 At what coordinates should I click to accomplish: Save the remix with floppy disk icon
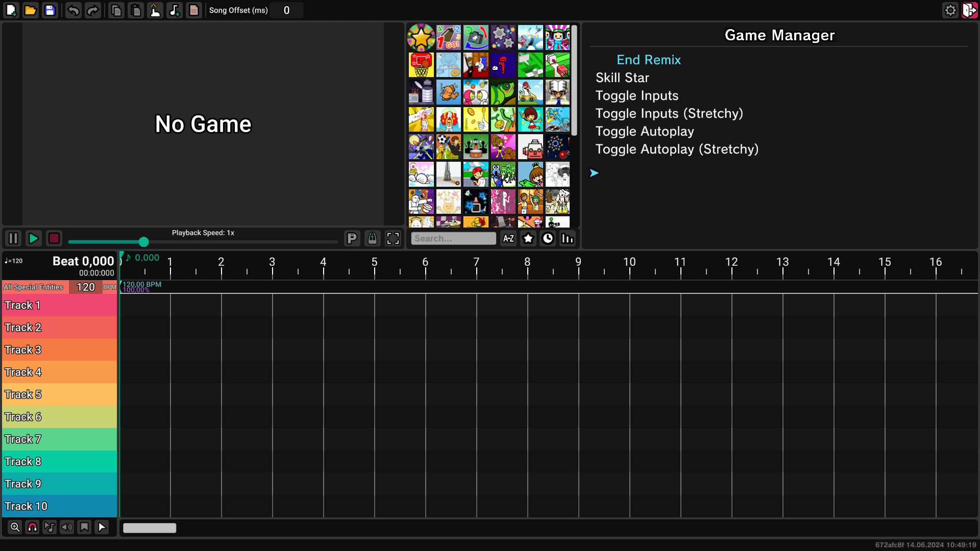pyautogui.click(x=50, y=10)
